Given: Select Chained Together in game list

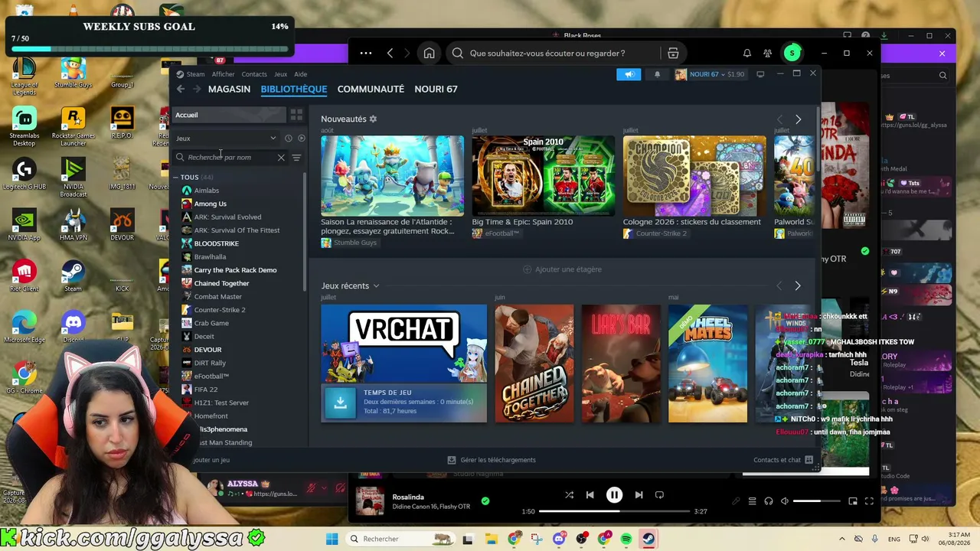Looking at the screenshot, I should [221, 283].
